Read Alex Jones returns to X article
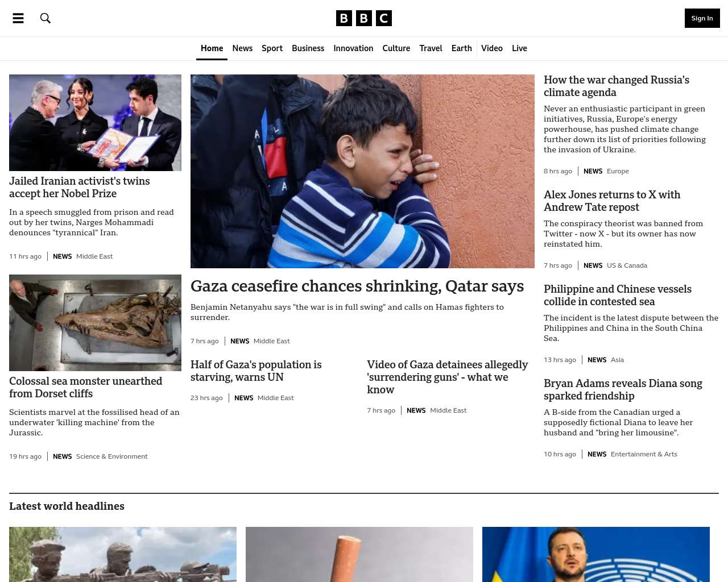The height and width of the screenshot is (582, 728). 612,201
